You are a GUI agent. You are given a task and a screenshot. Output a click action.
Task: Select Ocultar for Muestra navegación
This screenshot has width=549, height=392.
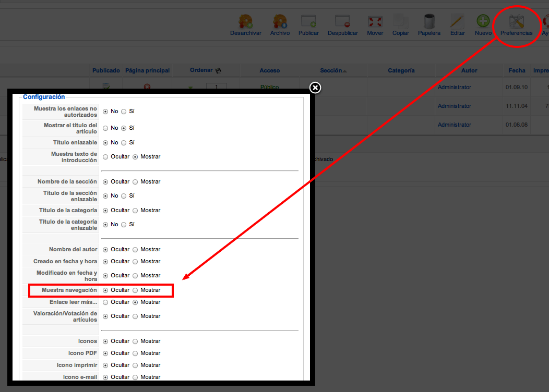tap(105, 290)
